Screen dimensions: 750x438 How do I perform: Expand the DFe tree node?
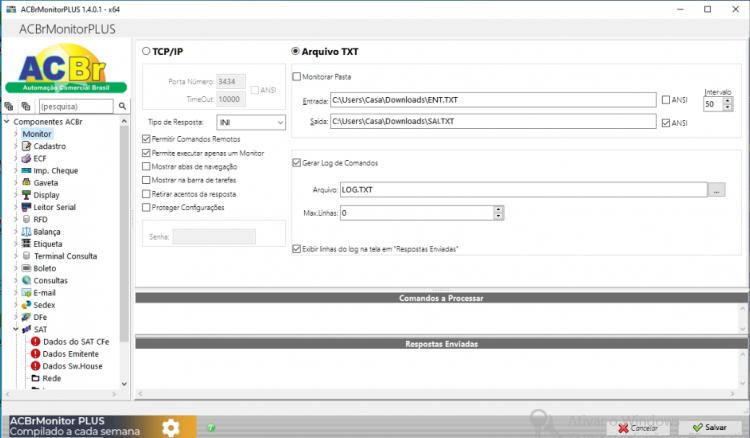coord(16,317)
